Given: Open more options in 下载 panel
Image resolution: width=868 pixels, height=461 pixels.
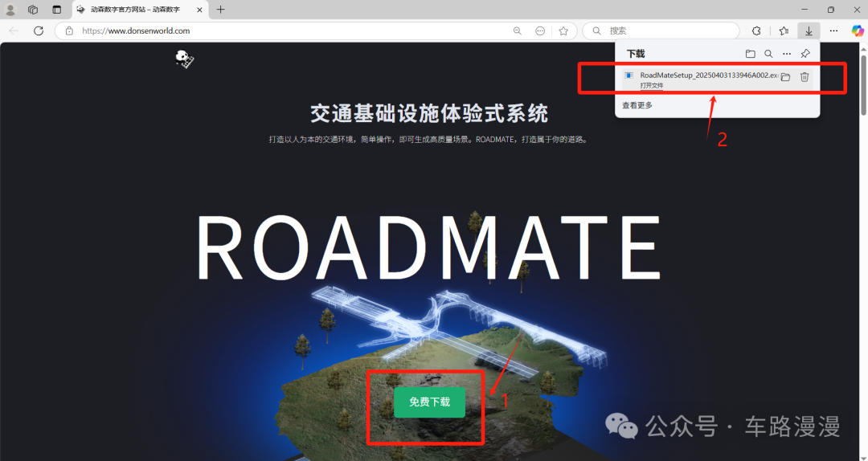Looking at the screenshot, I should 787,54.
